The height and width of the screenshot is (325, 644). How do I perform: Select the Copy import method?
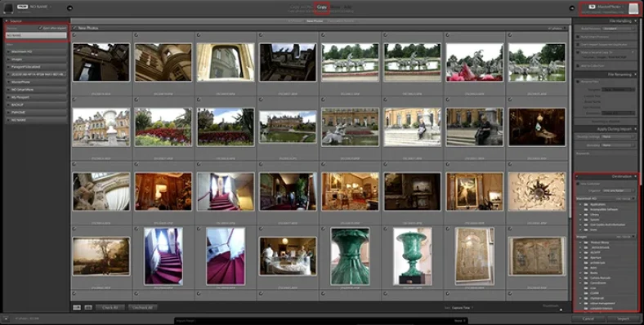(x=323, y=7)
